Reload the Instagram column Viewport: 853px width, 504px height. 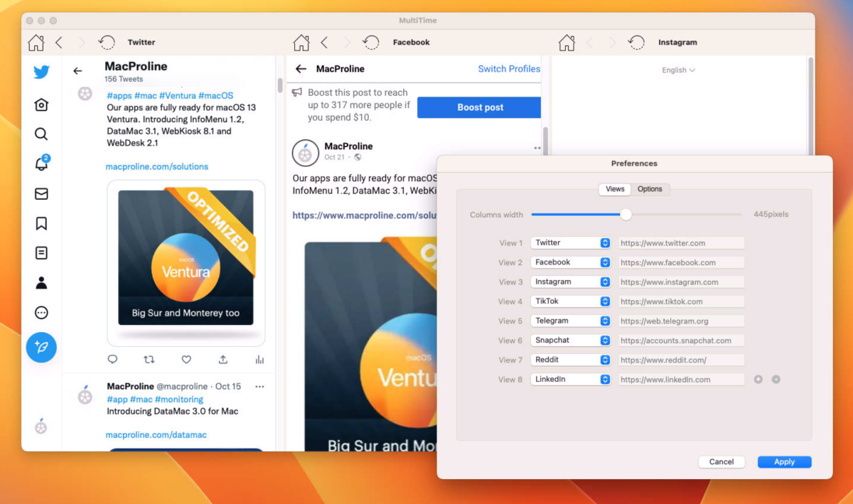(x=636, y=43)
